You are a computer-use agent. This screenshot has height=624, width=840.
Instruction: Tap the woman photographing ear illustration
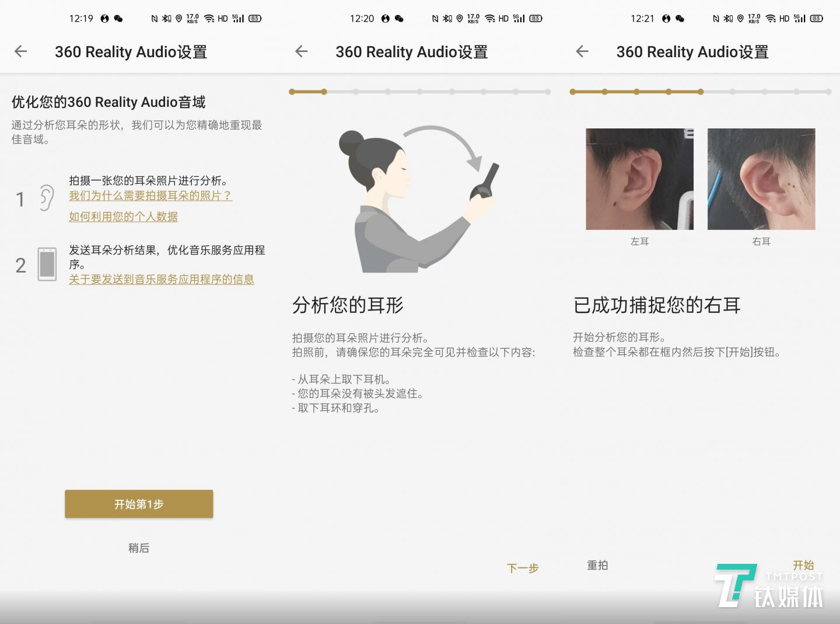point(418,200)
